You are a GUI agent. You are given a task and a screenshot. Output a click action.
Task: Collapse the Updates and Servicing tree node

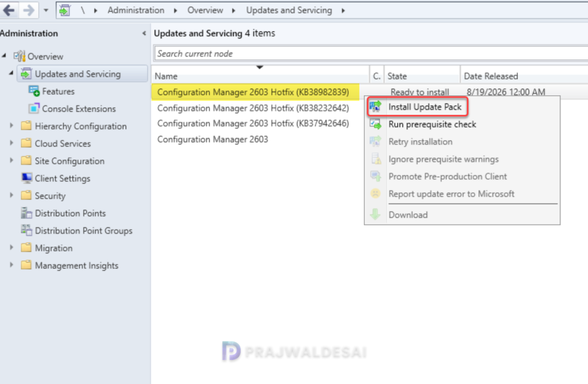11,73
